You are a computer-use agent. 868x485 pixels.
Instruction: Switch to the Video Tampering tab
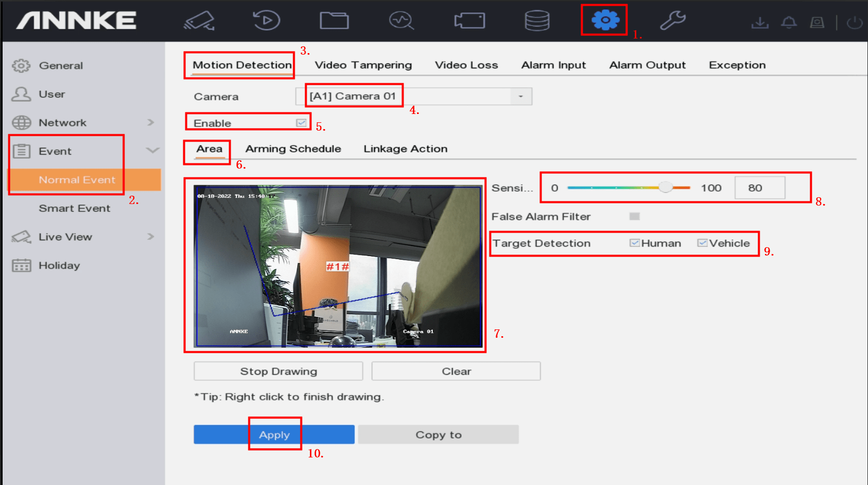point(362,65)
